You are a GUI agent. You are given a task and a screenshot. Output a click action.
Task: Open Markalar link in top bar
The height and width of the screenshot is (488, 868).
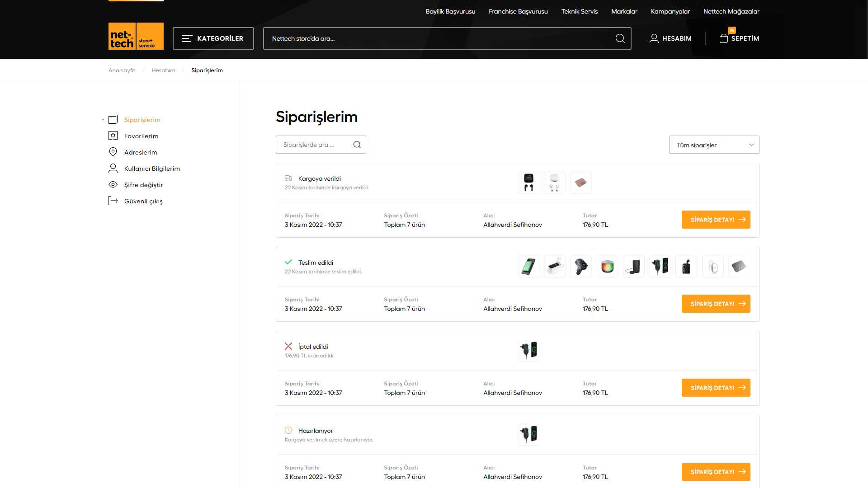click(x=624, y=11)
